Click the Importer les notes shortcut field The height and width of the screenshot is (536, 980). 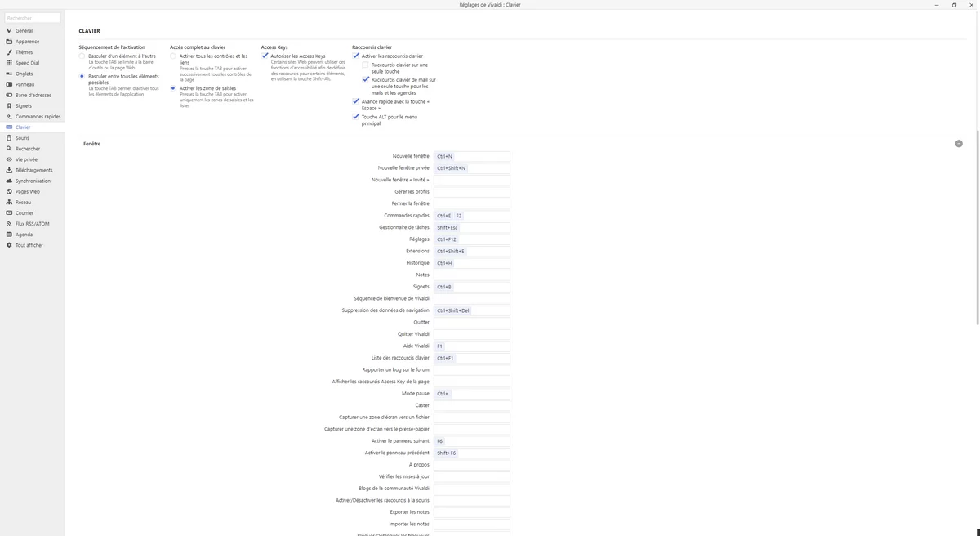coord(472,524)
